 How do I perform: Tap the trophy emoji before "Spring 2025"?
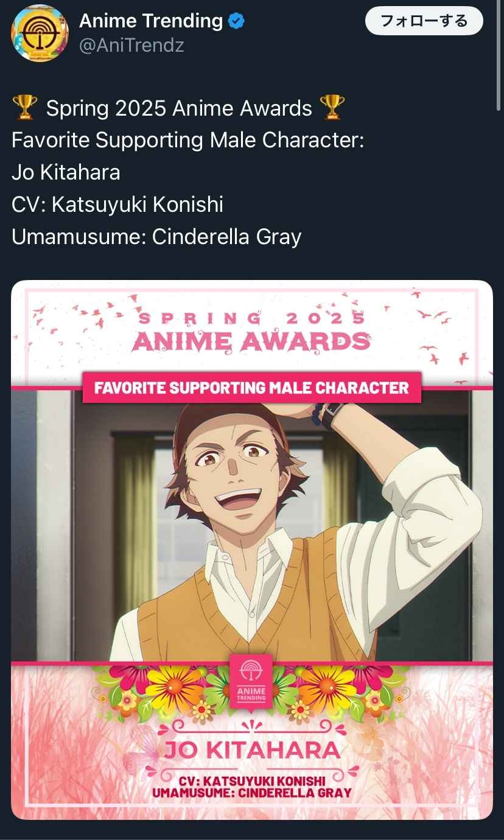pos(25,109)
